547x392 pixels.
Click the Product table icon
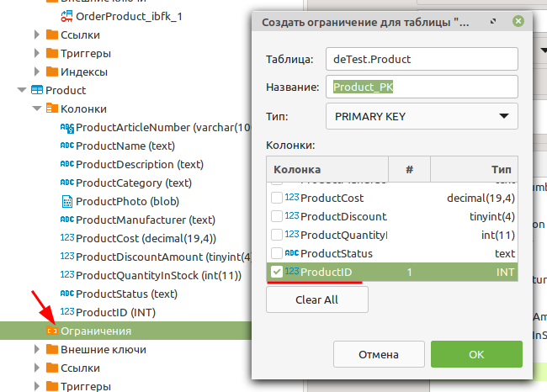coord(37,90)
